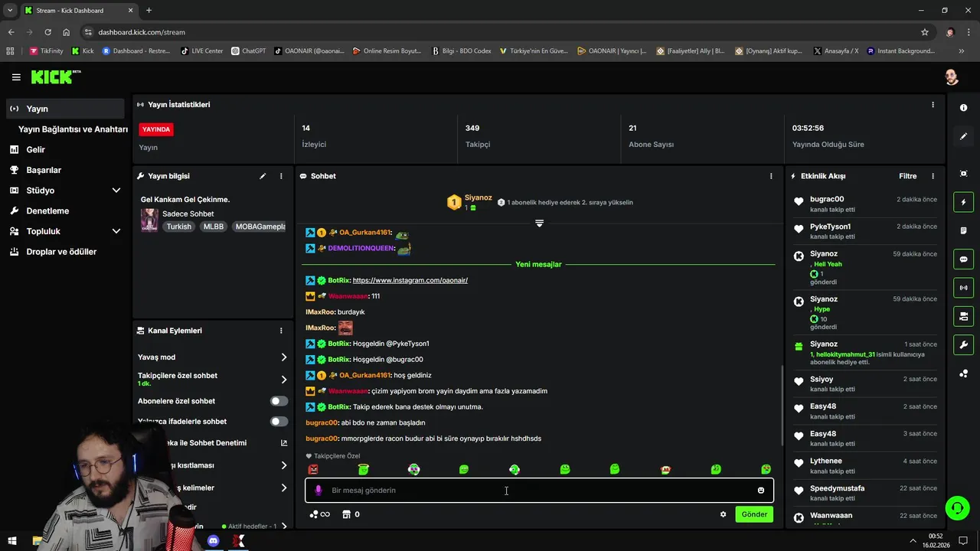
Task: Focus the Bir mesaj gönderin input
Action: click(x=540, y=491)
